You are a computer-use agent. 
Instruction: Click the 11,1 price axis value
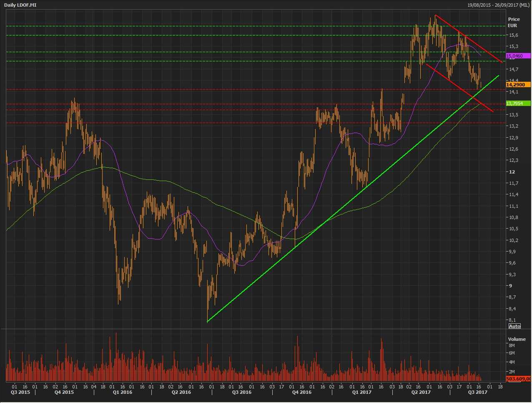(x=513, y=206)
